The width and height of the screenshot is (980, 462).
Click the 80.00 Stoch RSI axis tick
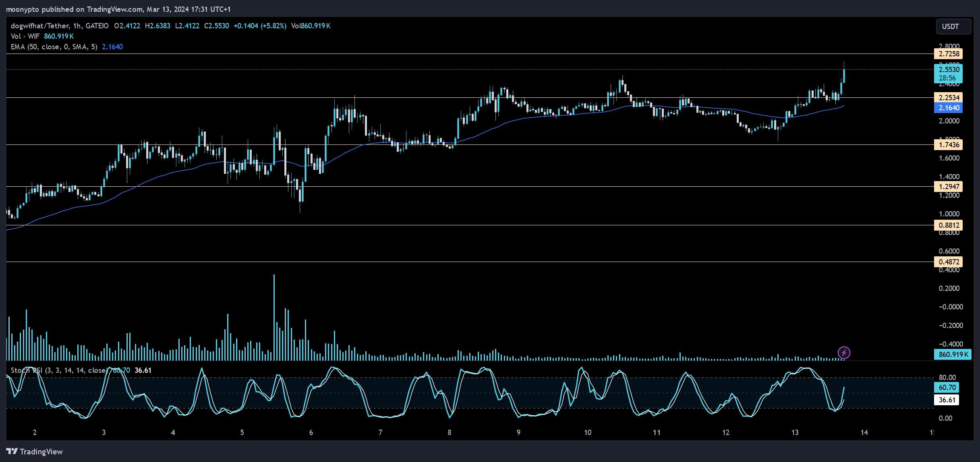click(x=947, y=377)
